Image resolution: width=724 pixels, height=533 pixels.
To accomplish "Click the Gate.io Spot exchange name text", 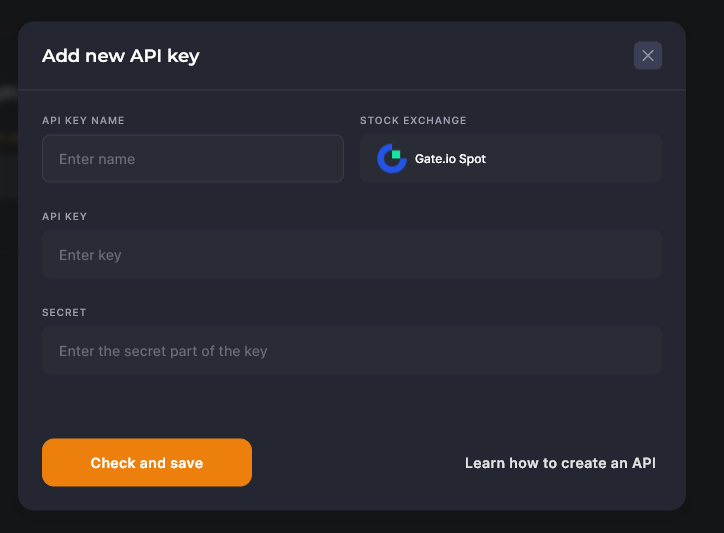I will pyautogui.click(x=450, y=159).
